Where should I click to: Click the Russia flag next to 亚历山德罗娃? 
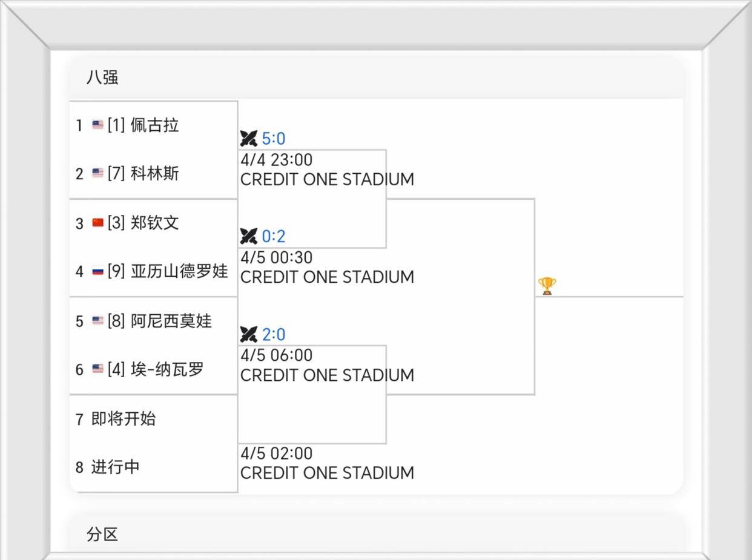(x=97, y=271)
